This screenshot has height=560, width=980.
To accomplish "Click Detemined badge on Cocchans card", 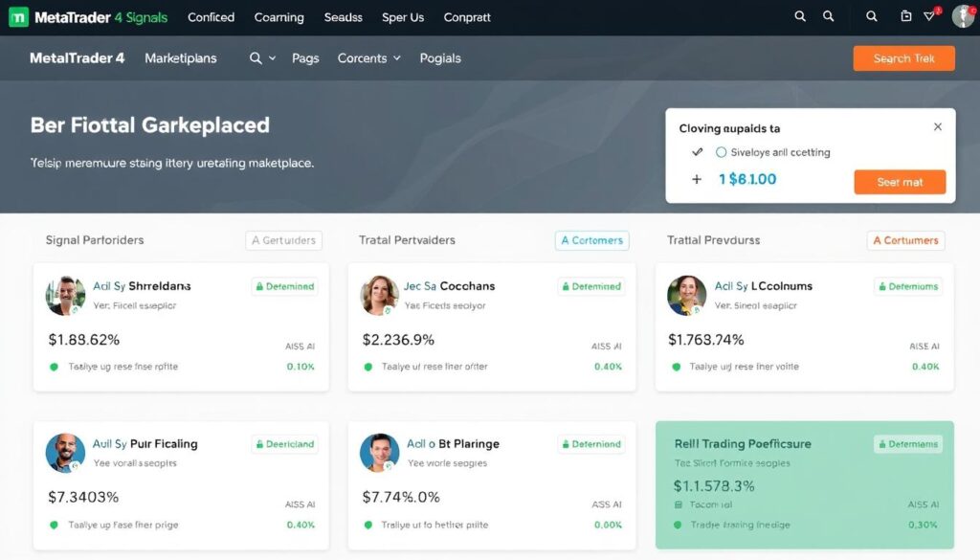I will point(590,286).
